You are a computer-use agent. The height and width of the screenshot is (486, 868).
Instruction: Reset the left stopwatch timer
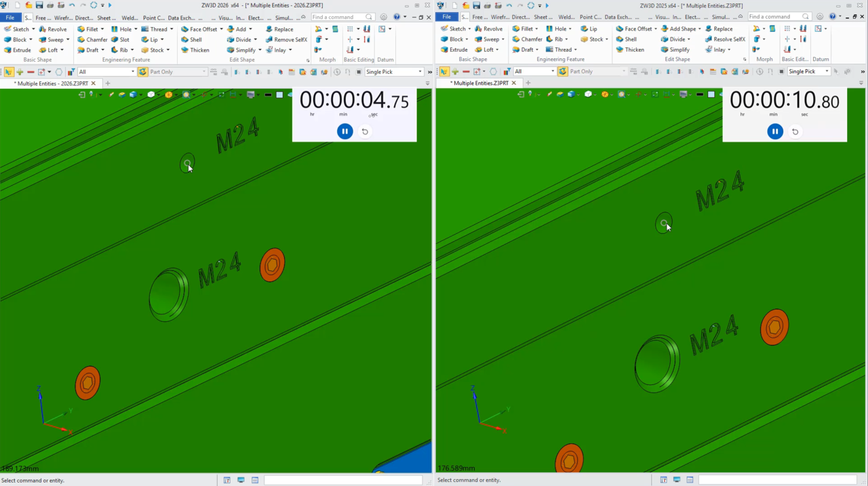click(x=365, y=131)
